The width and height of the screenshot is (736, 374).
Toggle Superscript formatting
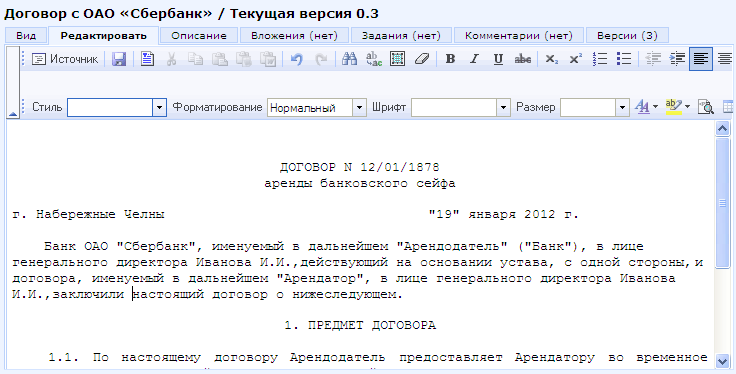click(575, 59)
